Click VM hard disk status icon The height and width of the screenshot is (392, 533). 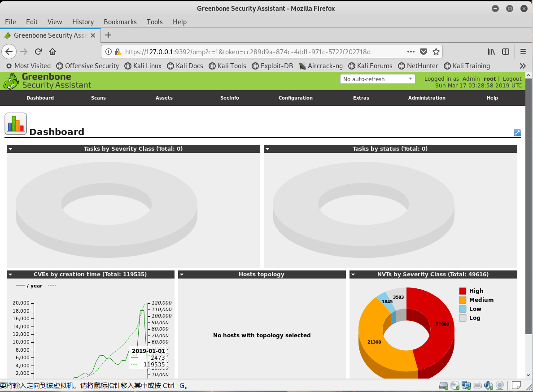444,385
